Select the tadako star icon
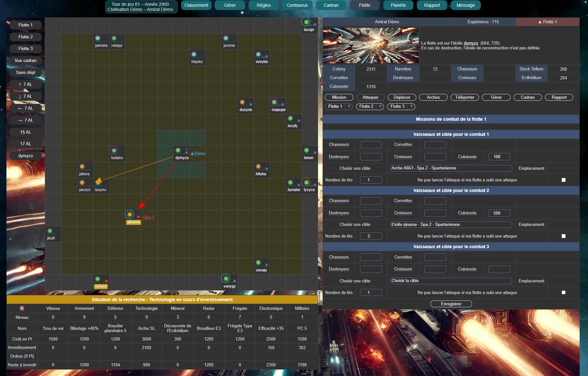This screenshot has width=588, height=376. click(113, 150)
